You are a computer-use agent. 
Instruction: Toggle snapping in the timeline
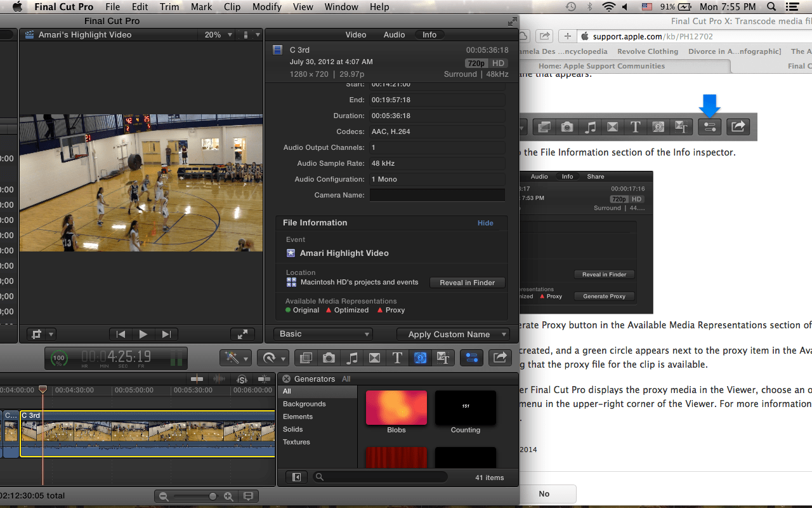tap(263, 378)
